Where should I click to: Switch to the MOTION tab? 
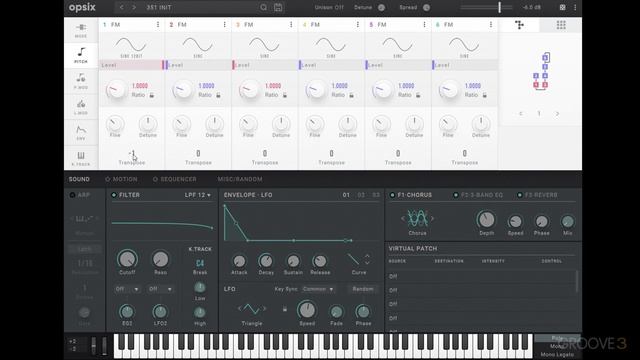point(125,179)
